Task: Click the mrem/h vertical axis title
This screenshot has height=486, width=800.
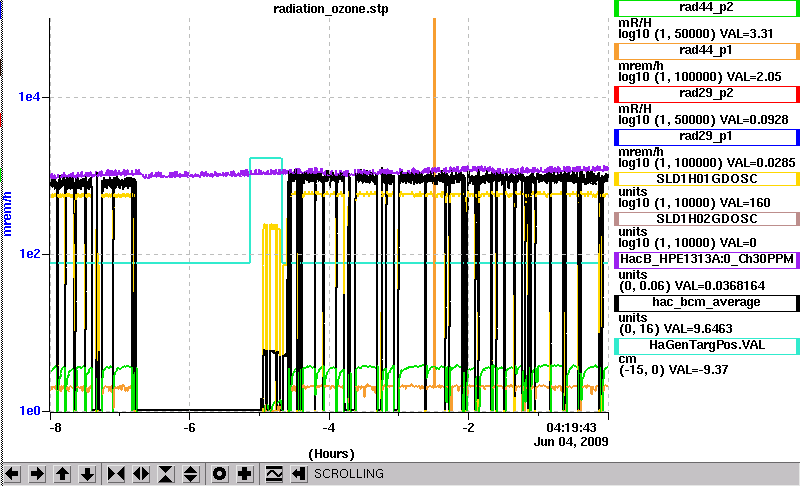Action: [x=8, y=214]
